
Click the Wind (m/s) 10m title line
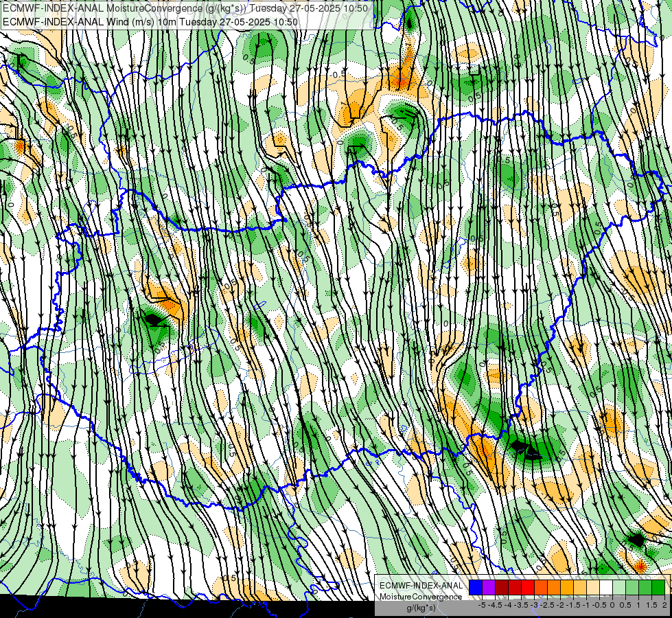point(150,21)
